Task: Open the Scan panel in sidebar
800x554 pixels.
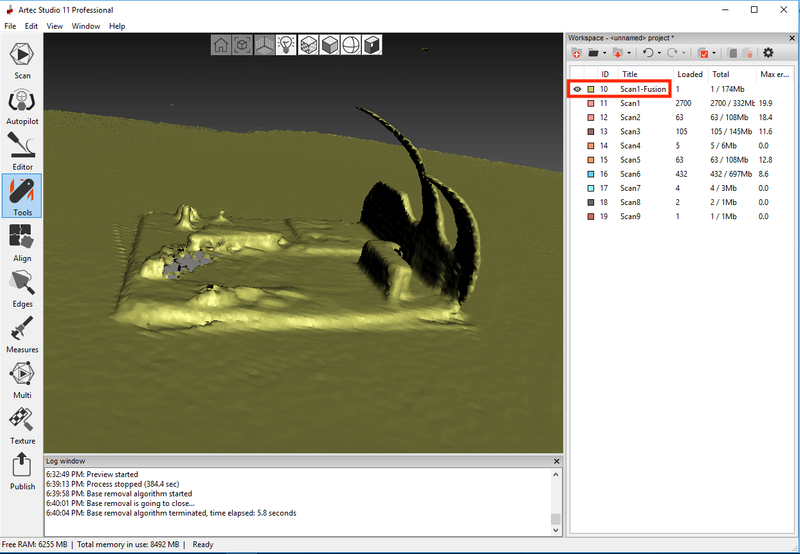Action: (x=22, y=58)
